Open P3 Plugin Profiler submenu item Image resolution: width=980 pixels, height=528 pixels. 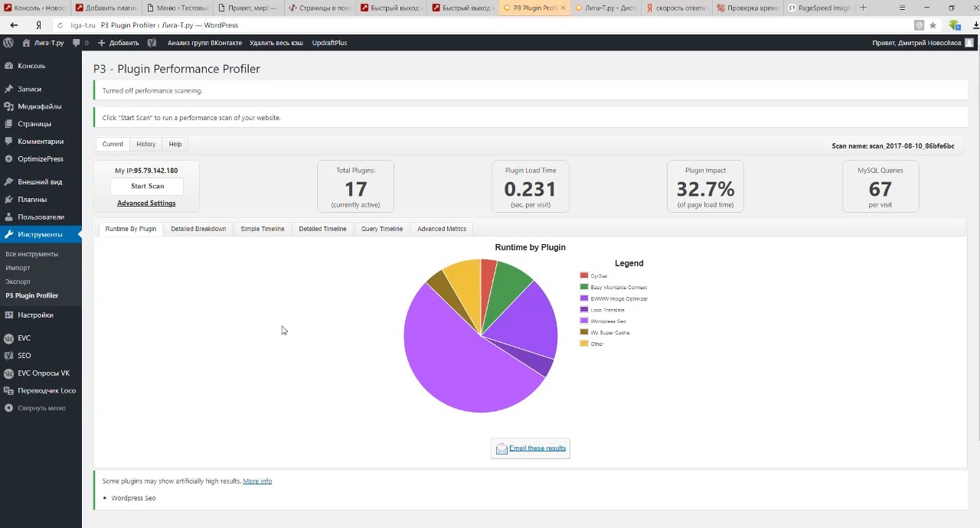[31, 295]
